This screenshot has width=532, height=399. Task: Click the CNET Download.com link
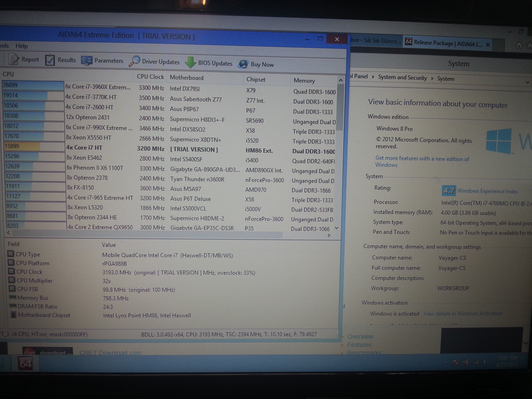pos(110,353)
